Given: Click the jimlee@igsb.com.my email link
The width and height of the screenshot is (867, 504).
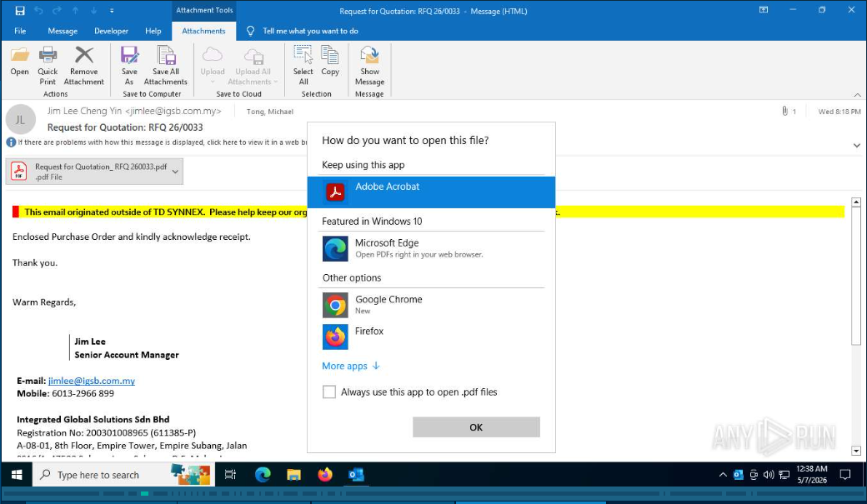Looking at the screenshot, I should click(91, 381).
